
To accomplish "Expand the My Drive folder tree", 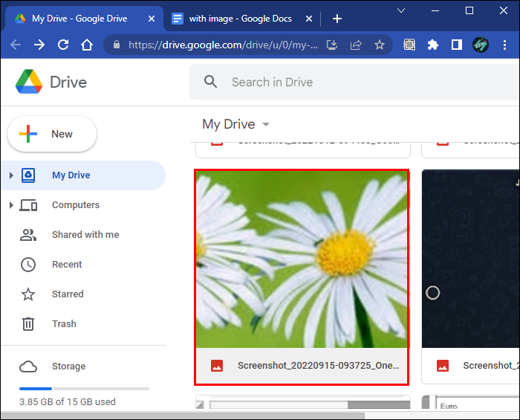I will (11, 175).
